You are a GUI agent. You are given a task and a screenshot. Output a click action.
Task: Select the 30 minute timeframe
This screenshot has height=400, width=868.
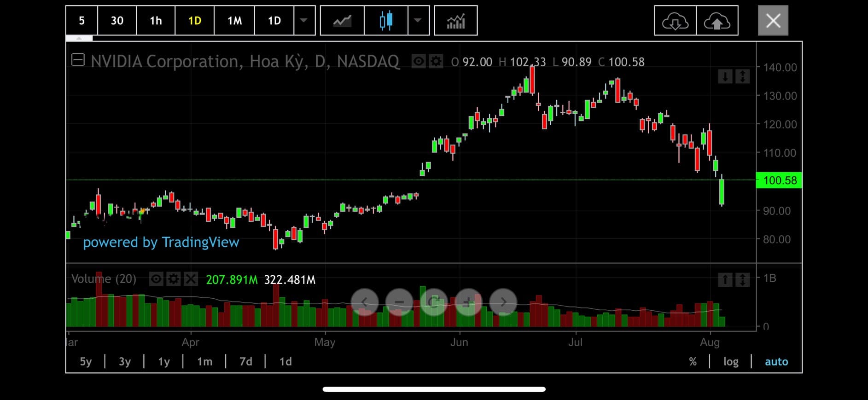(117, 21)
